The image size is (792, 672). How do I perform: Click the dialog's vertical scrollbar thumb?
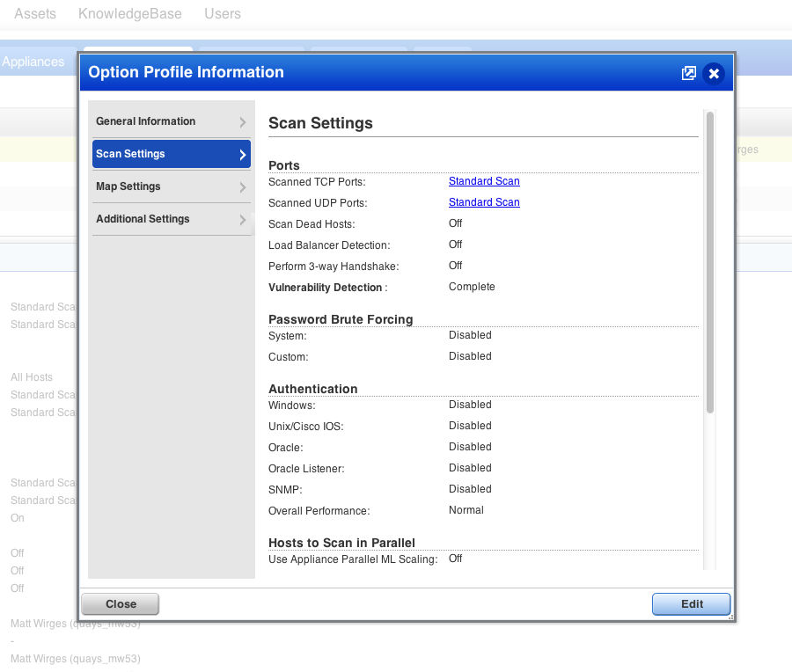pyautogui.click(x=709, y=262)
